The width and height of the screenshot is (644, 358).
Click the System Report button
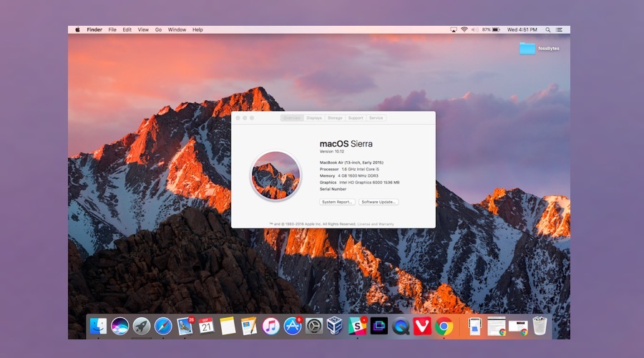tap(337, 202)
